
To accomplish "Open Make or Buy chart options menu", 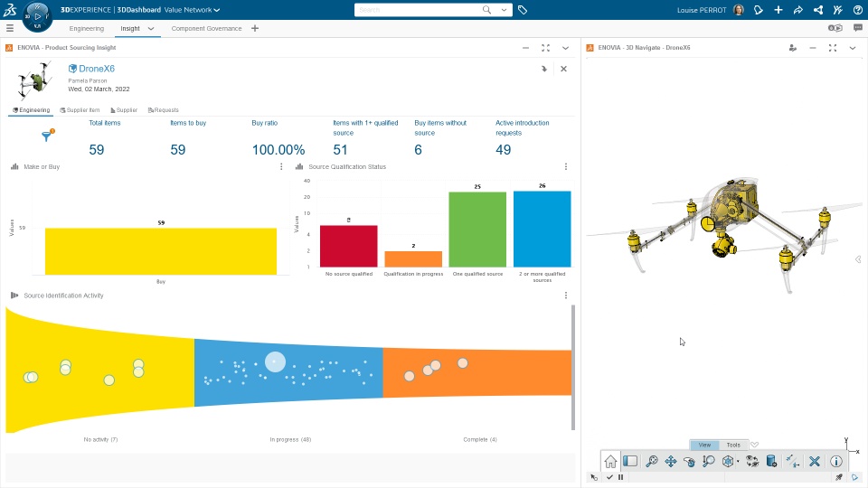I will click(x=281, y=166).
